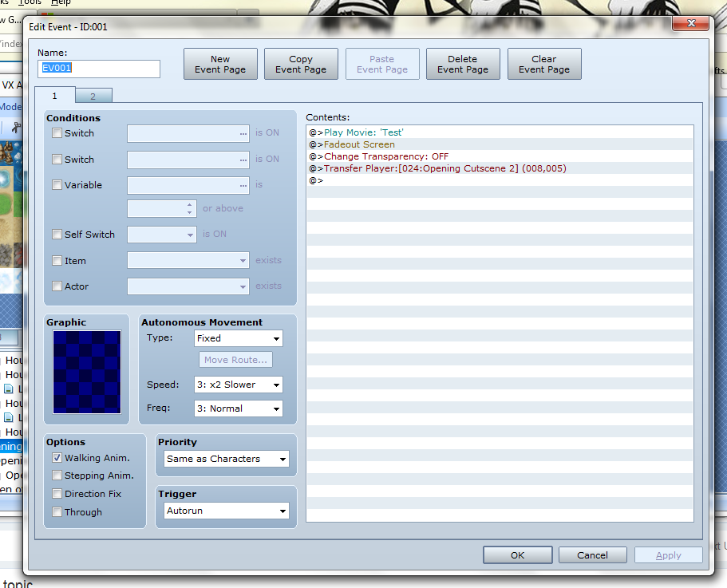
Task: Enable the Through option checkbox
Action: 57,512
